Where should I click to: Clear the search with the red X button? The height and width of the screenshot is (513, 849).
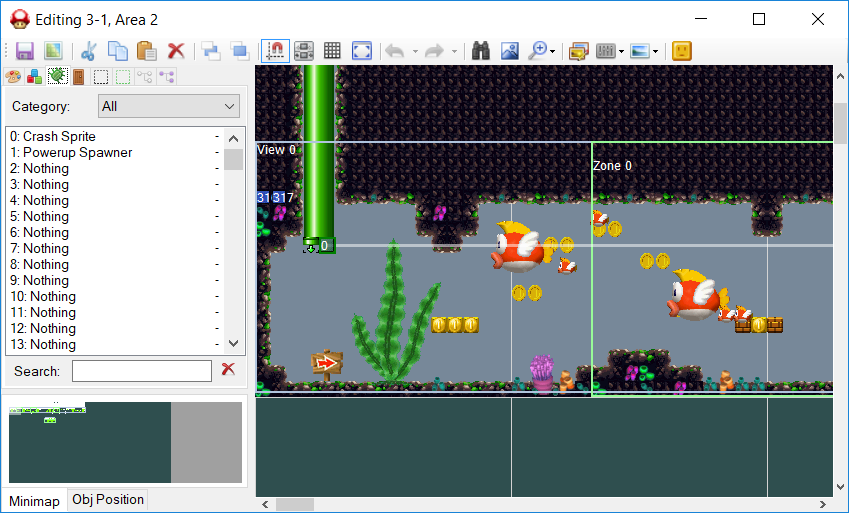[228, 369]
